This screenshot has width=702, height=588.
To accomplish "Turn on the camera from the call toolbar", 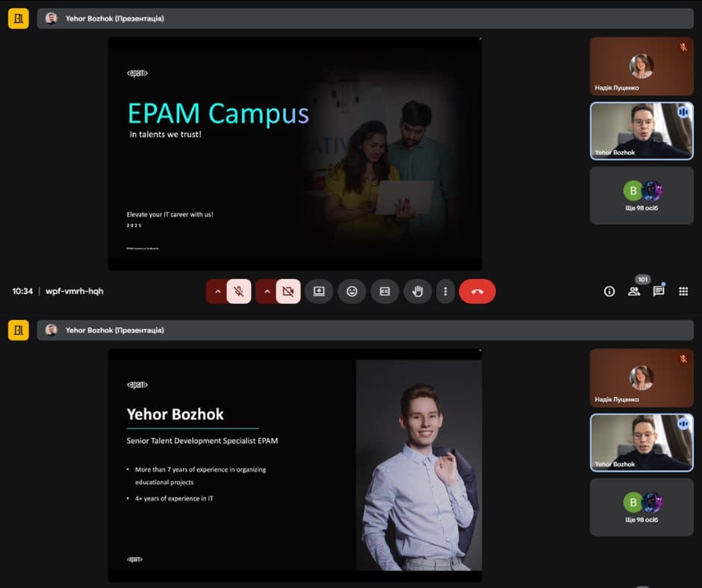I will point(288,291).
